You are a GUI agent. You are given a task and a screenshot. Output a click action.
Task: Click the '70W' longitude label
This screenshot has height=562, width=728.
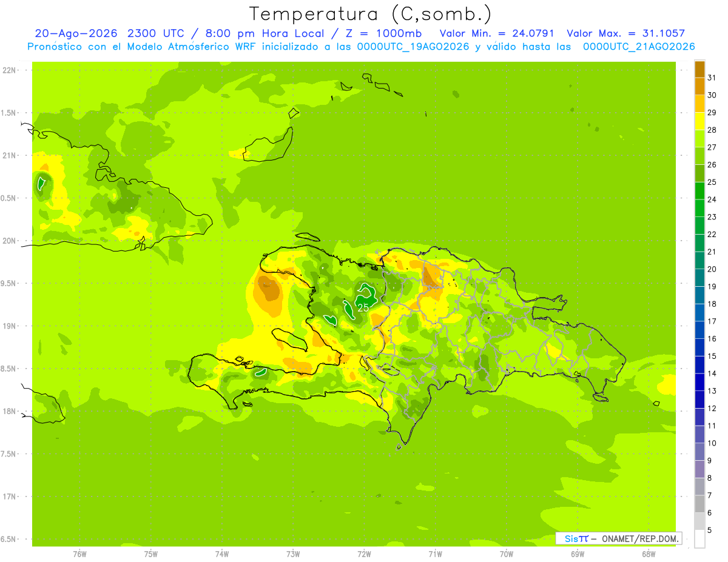(x=507, y=554)
